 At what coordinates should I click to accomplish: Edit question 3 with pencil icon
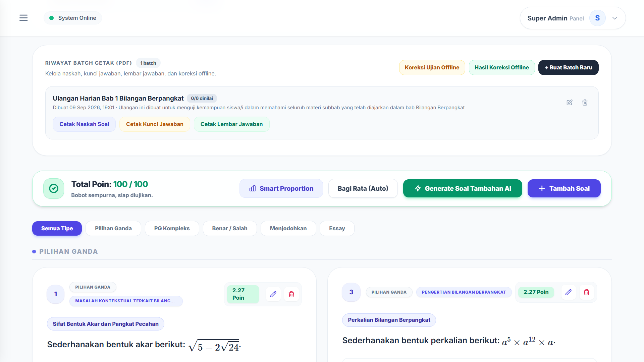[x=569, y=292]
